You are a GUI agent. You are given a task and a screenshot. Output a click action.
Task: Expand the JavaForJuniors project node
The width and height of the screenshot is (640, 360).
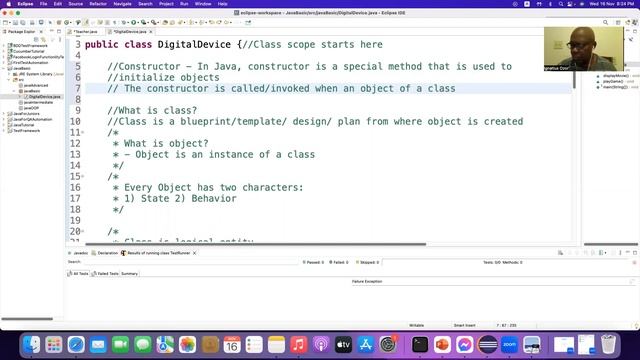4,114
